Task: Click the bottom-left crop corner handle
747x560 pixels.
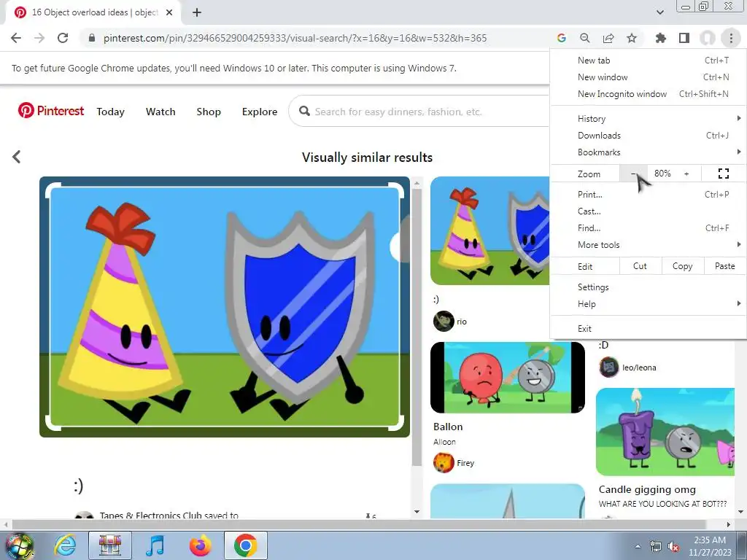Action: 52,424
